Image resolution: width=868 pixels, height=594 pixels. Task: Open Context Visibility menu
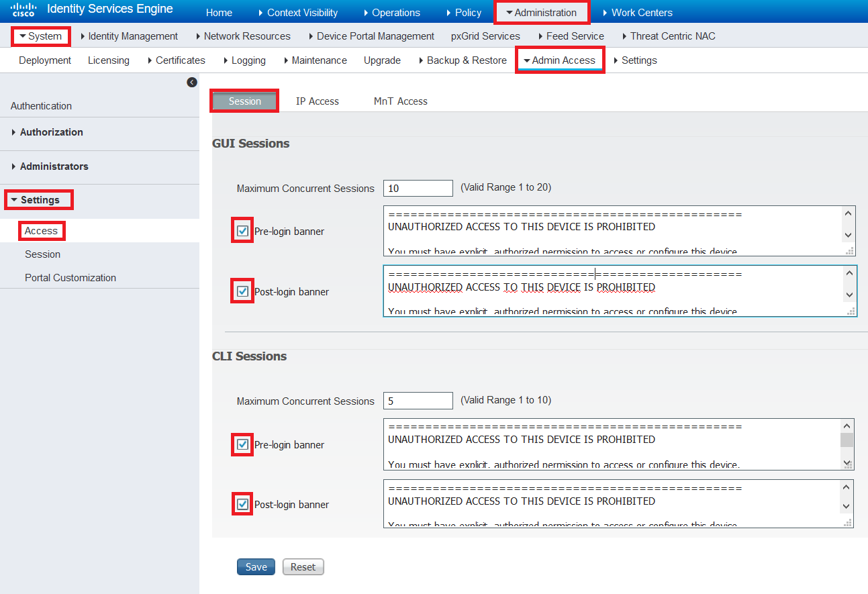(298, 13)
